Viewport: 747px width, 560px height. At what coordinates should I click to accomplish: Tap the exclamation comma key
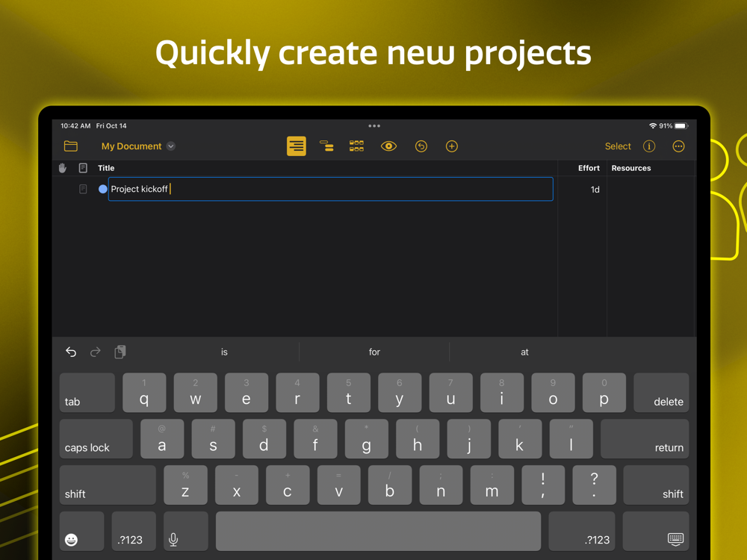pyautogui.click(x=543, y=485)
